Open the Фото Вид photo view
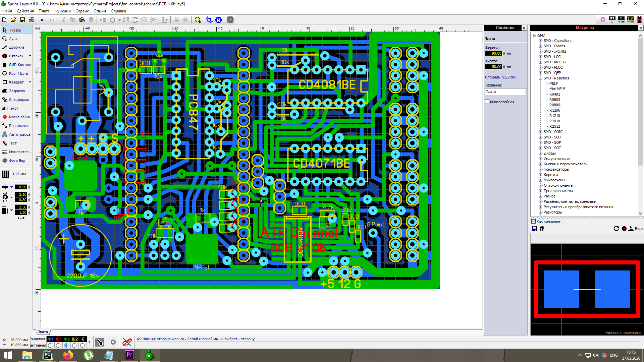 coord(17,161)
